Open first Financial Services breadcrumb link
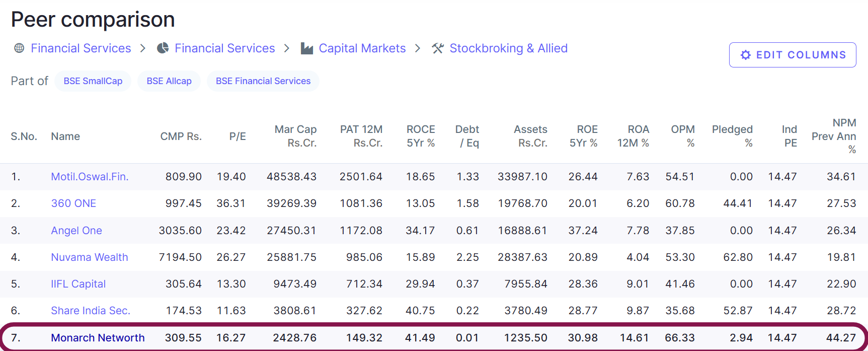Screen dimensions: 868x351 [x=81, y=48]
